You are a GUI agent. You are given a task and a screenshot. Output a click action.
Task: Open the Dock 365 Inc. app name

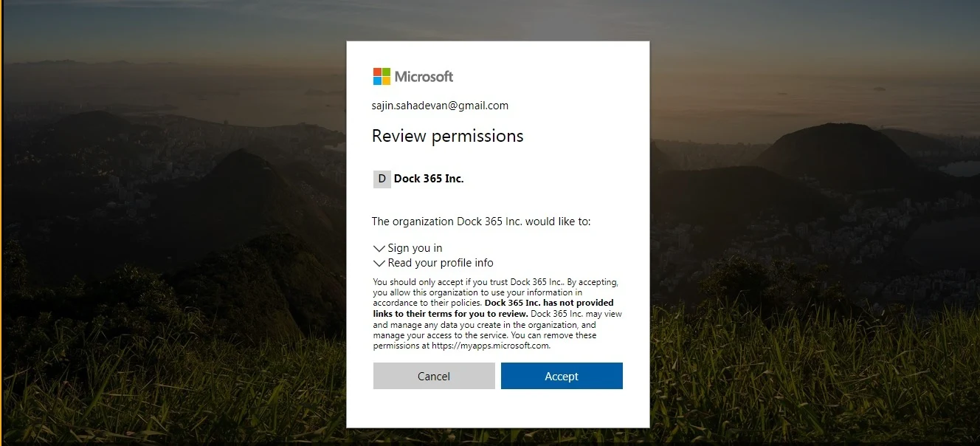click(429, 179)
